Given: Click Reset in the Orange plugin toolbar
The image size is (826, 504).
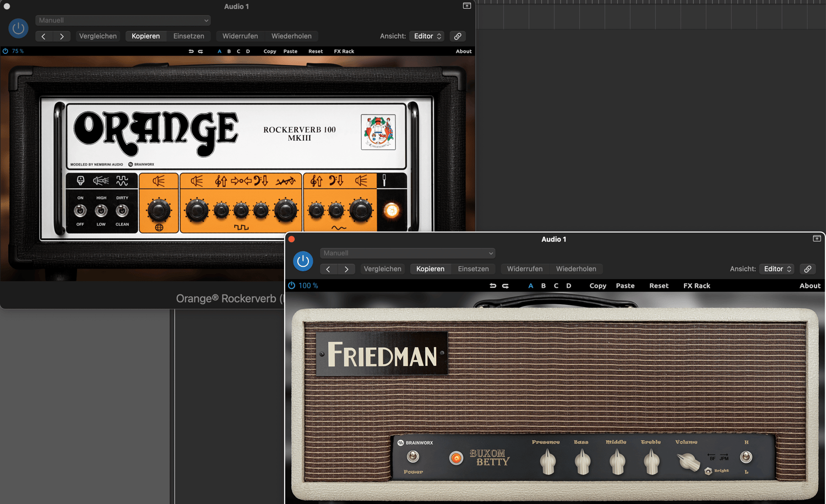Looking at the screenshot, I should tap(316, 51).
